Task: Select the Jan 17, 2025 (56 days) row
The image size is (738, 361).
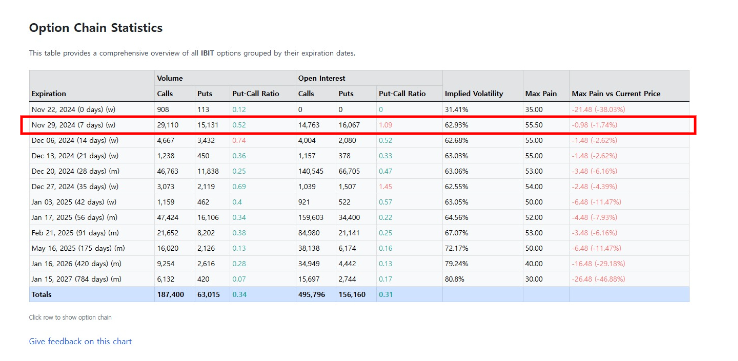Action: [359, 217]
